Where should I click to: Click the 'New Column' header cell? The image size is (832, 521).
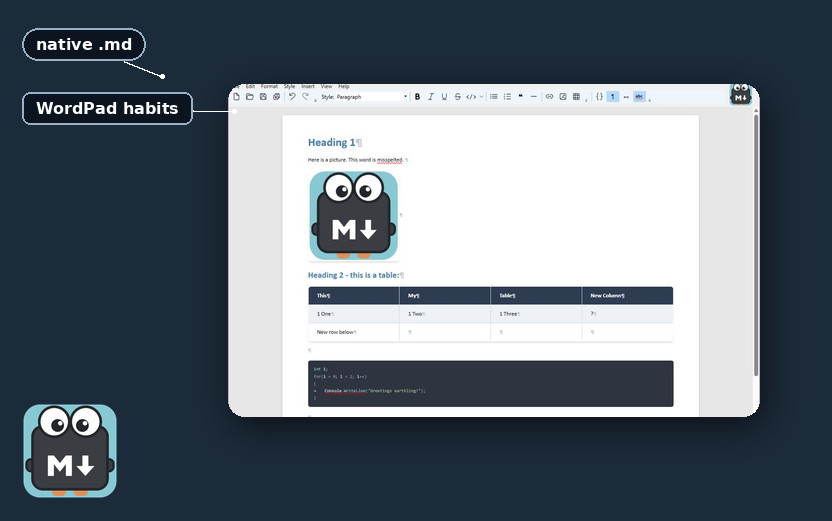[x=627, y=296]
